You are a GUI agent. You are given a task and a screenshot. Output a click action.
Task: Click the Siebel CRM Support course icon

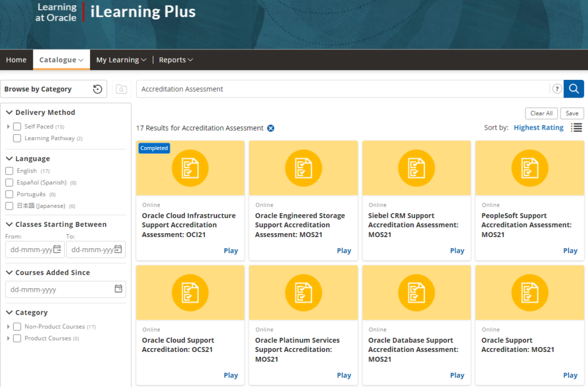[416, 168]
